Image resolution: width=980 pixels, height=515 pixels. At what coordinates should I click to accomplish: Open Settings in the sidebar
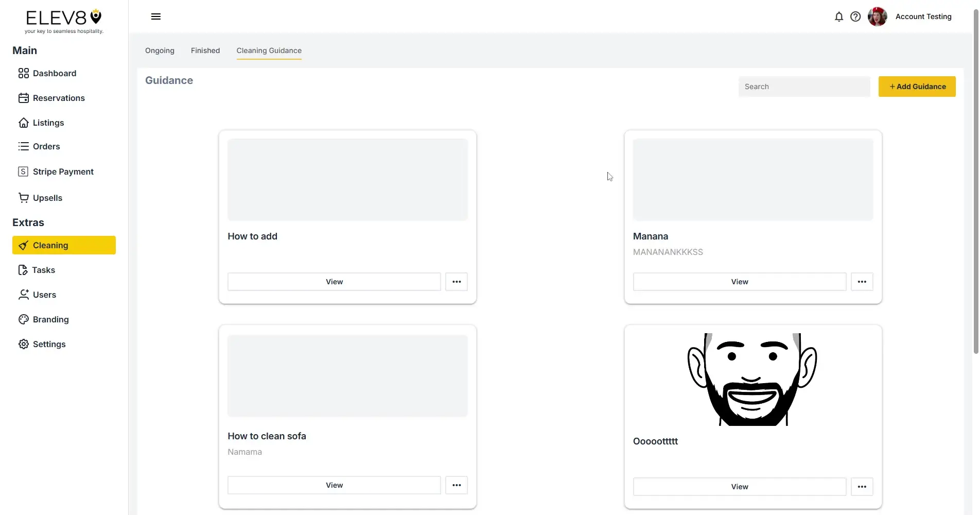49,345
